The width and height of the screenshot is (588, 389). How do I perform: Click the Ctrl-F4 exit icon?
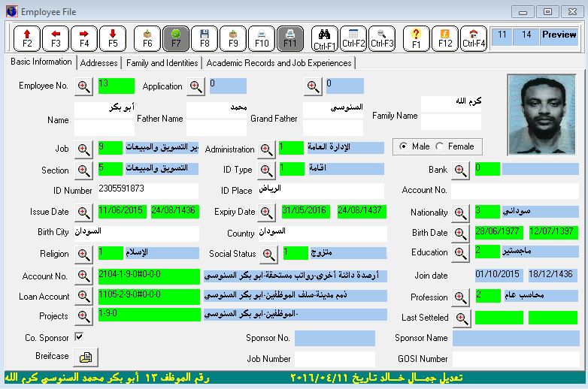click(x=474, y=38)
